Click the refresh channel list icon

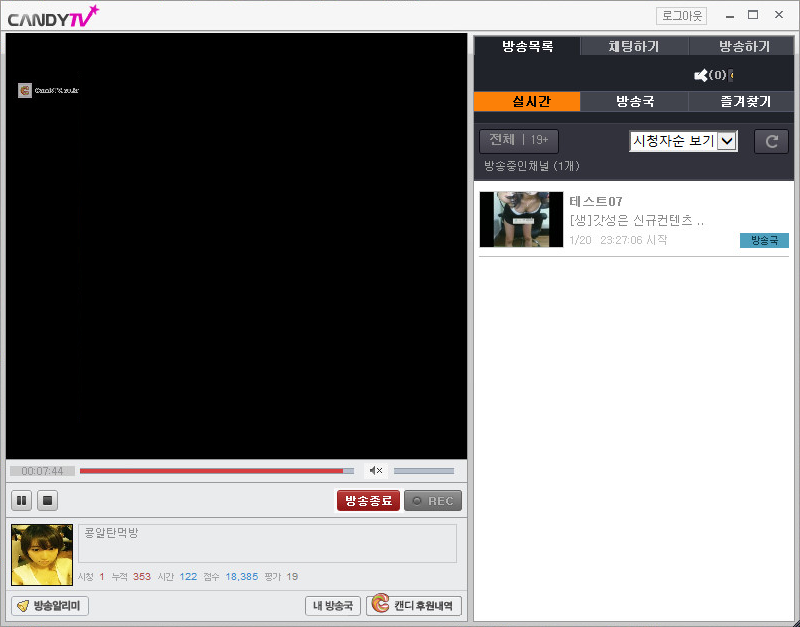coord(771,142)
